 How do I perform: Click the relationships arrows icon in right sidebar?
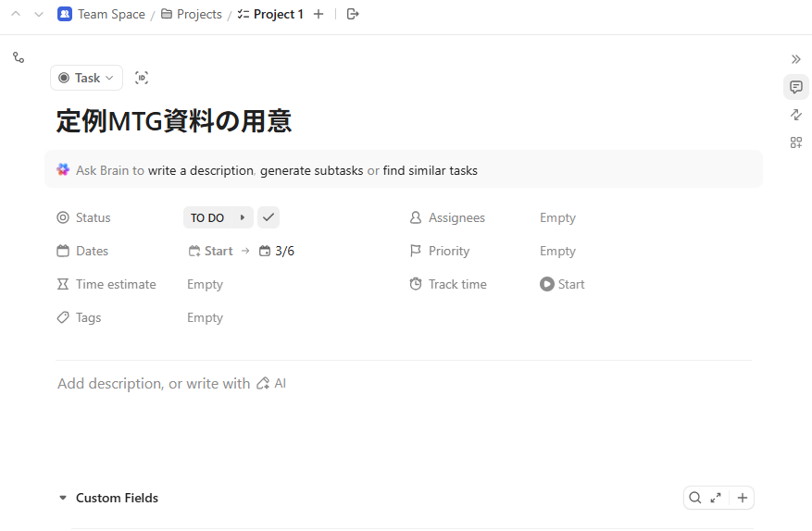click(x=795, y=115)
